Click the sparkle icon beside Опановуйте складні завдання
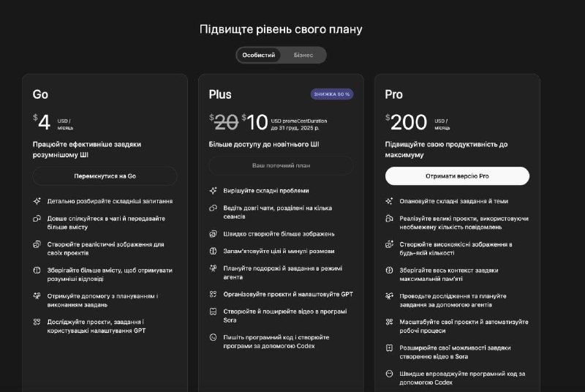This screenshot has width=585, height=392. pos(389,201)
